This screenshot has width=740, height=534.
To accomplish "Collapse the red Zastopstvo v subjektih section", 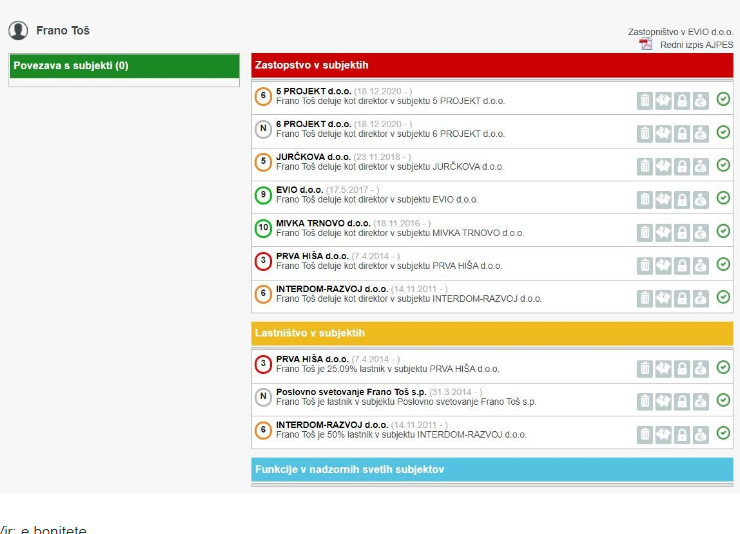I will (492, 65).
